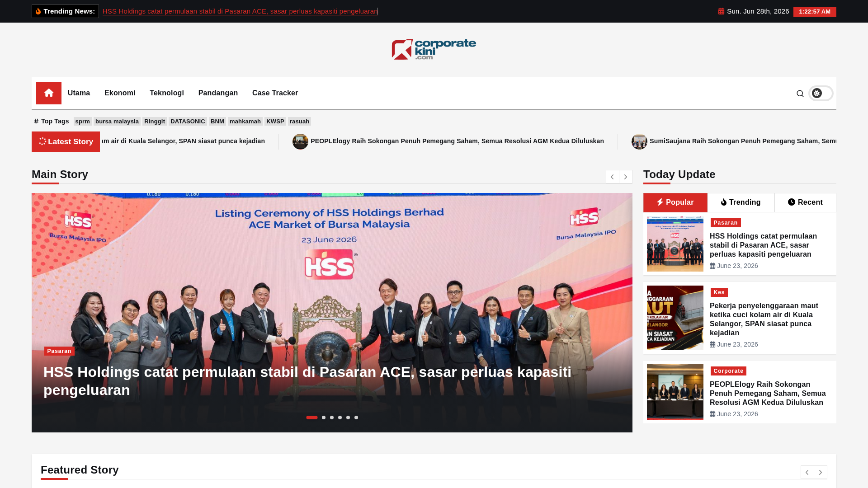Open the Pandangan section
Image resolution: width=868 pixels, height=488 pixels.
(218, 93)
